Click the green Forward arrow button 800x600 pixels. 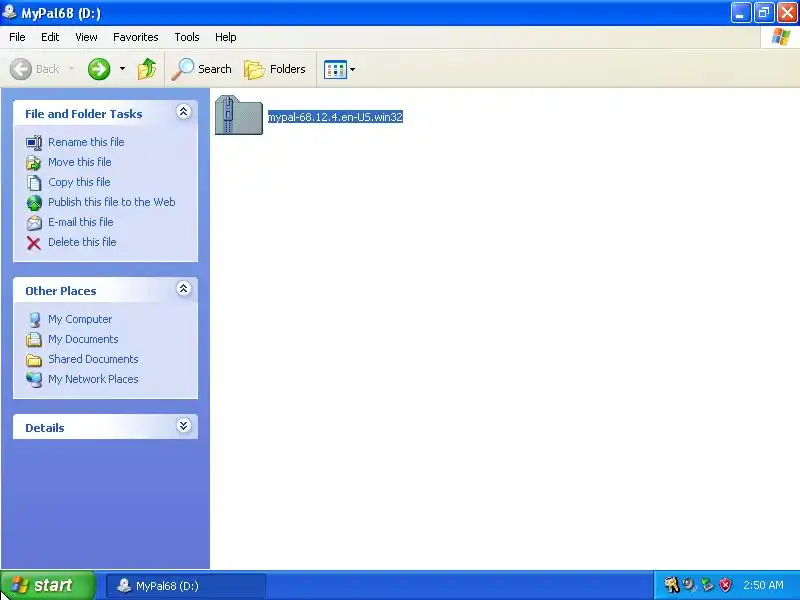click(x=99, y=69)
